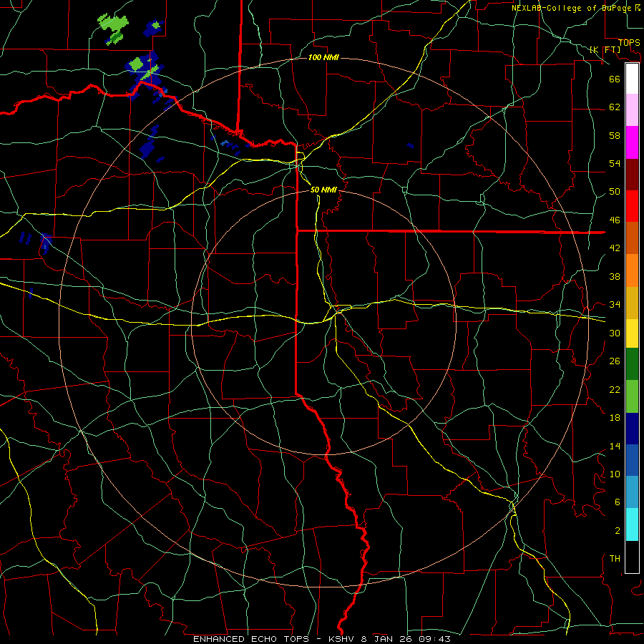Viewport: 644px width, 644px height.
Task: Click the "38" scale label
Action: pyautogui.click(x=615, y=276)
